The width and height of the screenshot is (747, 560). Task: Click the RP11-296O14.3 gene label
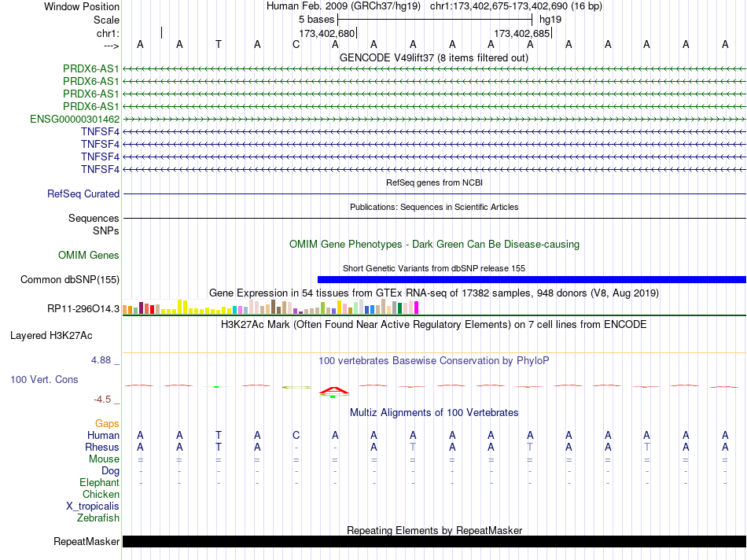(x=83, y=309)
